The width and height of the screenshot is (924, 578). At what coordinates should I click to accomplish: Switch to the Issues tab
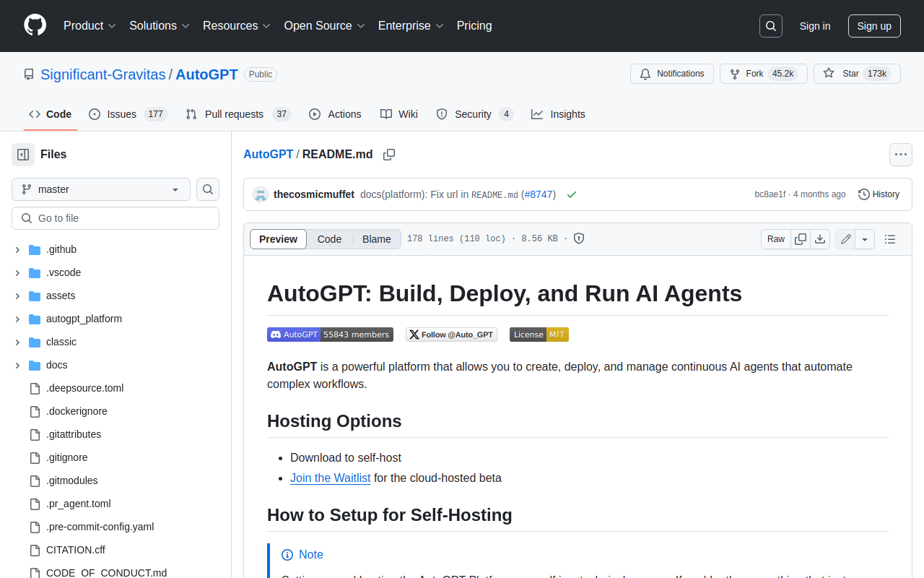point(128,114)
